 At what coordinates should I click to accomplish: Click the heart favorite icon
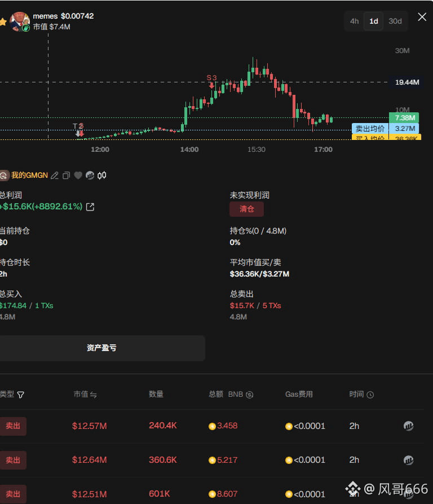pyautogui.click(x=78, y=176)
